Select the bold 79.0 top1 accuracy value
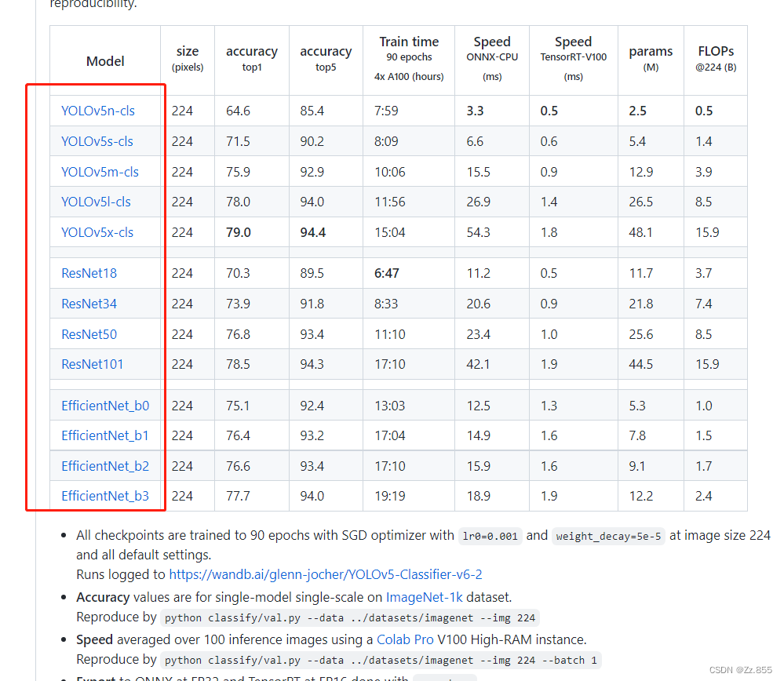 239,232
